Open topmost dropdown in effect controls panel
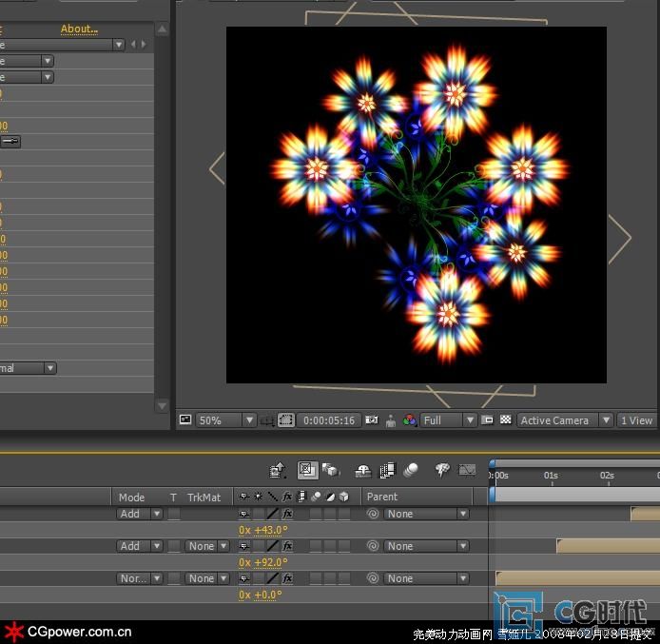Screen dimensions: 660x644 point(62,44)
